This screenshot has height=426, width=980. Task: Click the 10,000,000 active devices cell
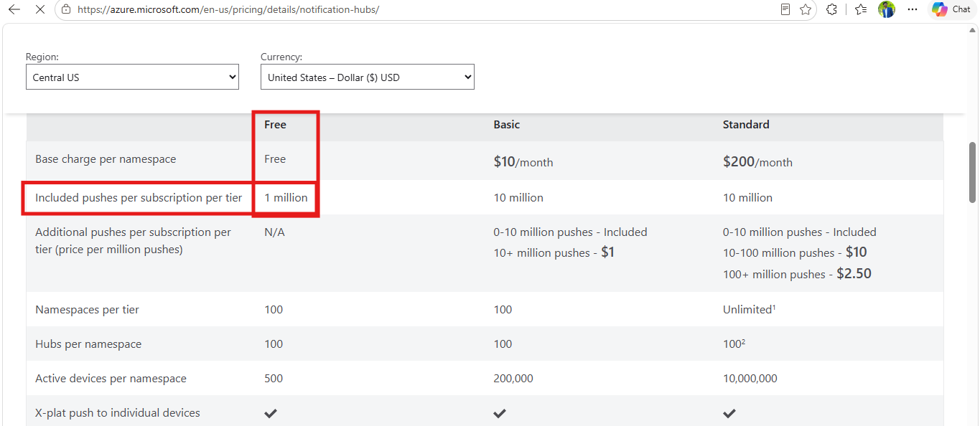coord(750,379)
